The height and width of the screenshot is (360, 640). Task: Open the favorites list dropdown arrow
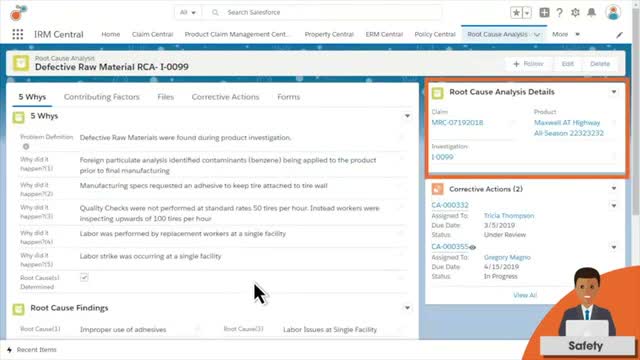(527, 13)
